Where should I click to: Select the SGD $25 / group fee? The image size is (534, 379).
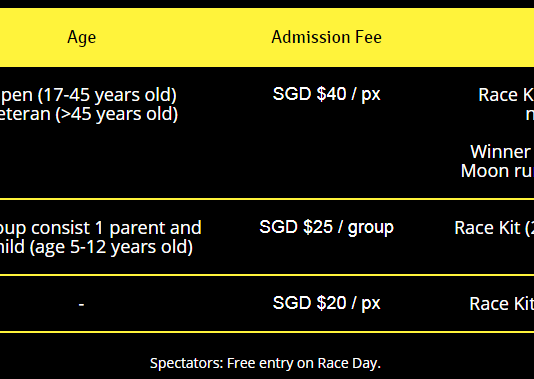(326, 227)
